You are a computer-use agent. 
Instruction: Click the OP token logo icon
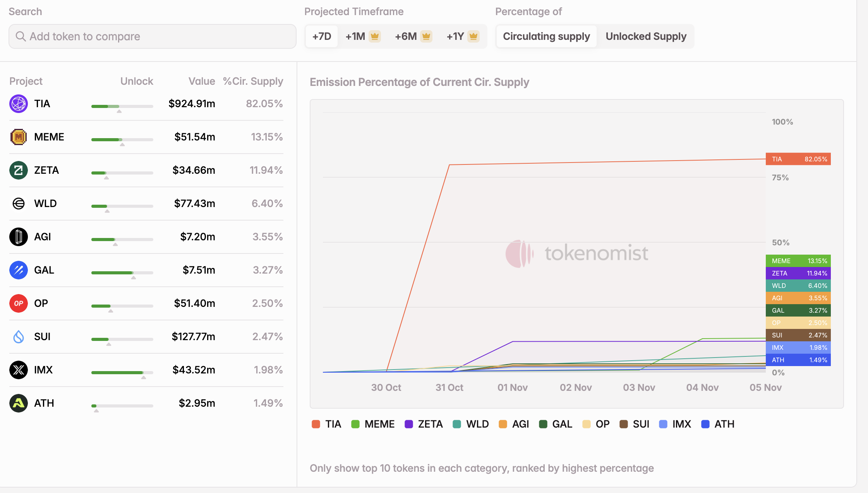[18, 303]
